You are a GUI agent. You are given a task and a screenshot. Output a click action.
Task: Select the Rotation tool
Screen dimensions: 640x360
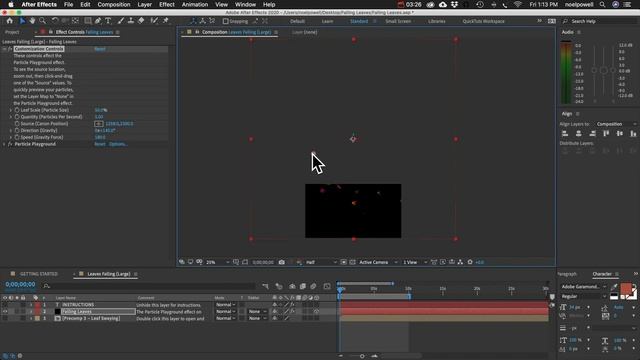55,21
